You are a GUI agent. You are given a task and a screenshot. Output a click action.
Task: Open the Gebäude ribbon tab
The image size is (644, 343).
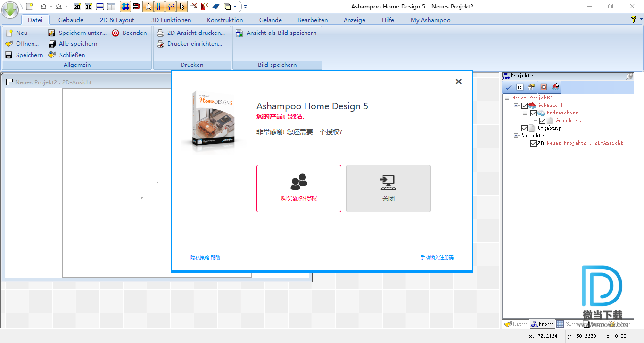click(x=71, y=20)
